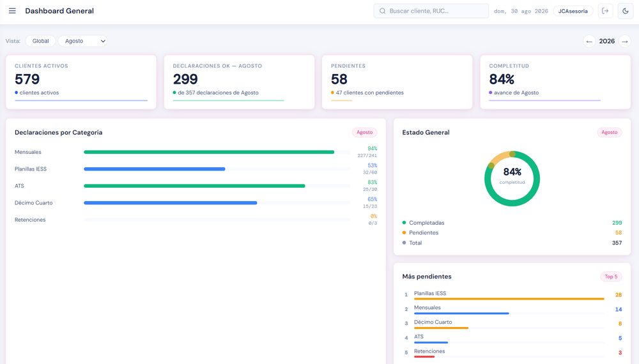Click the 83% value for ATS
This screenshot has height=364, width=639.
click(x=372, y=183)
